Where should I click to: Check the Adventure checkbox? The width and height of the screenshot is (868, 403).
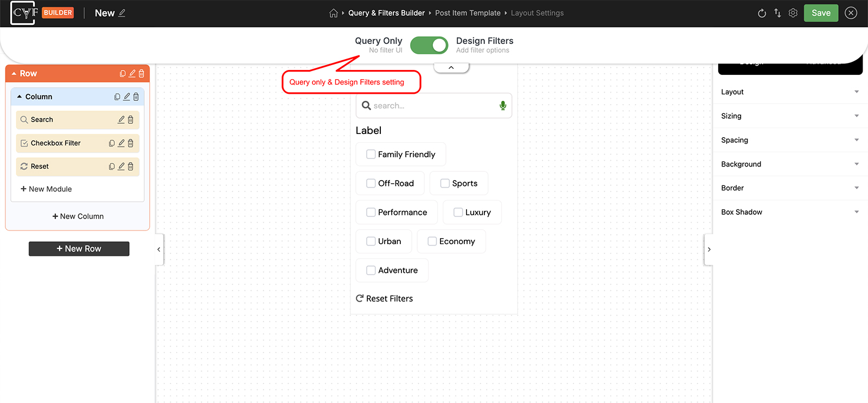click(x=371, y=270)
